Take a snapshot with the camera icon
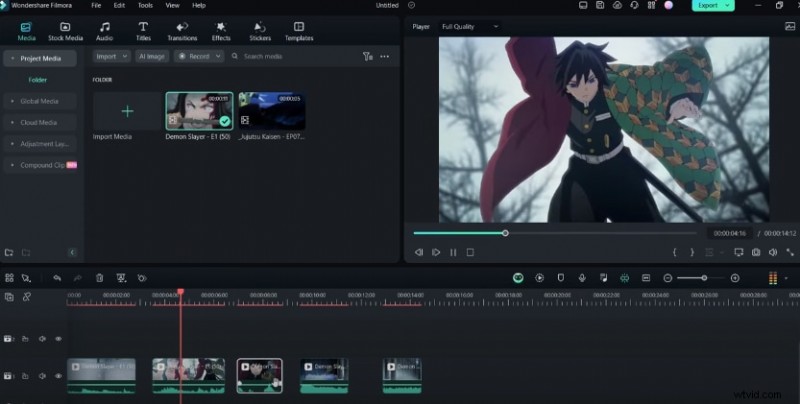Image resolution: width=800 pixels, height=404 pixels. pyautogui.click(x=756, y=252)
